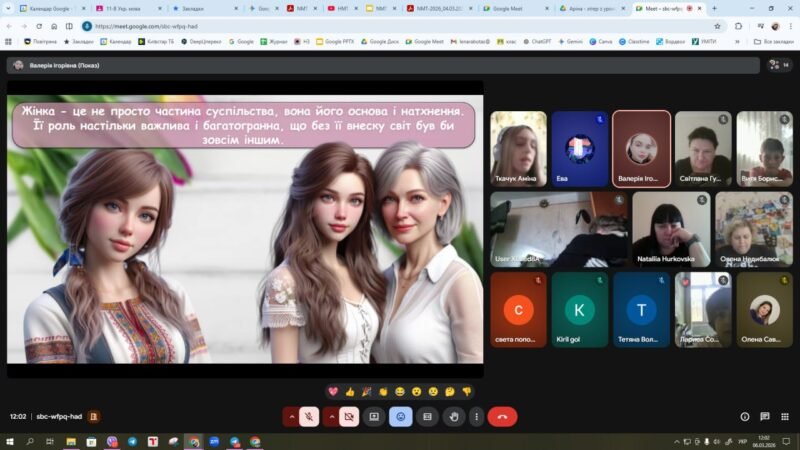
Task: Click the present screen icon
Action: click(x=375, y=417)
